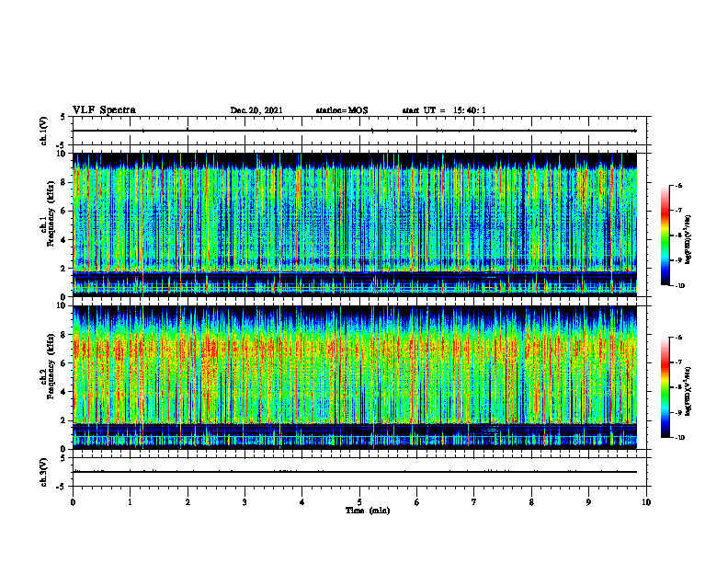
Task: Click time axis tick label 1
Action: click(x=130, y=502)
